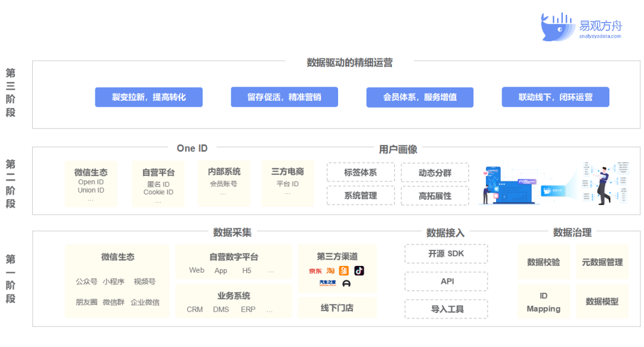Click the orange Kuaishou logo icon
The width and height of the screenshot is (644, 347).
[x=344, y=271]
